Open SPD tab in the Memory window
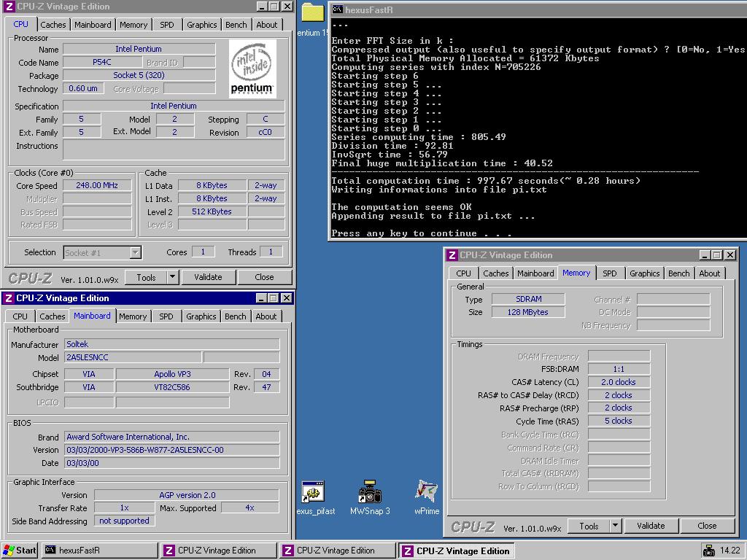Viewport: 747px width, 560px height. [610, 273]
